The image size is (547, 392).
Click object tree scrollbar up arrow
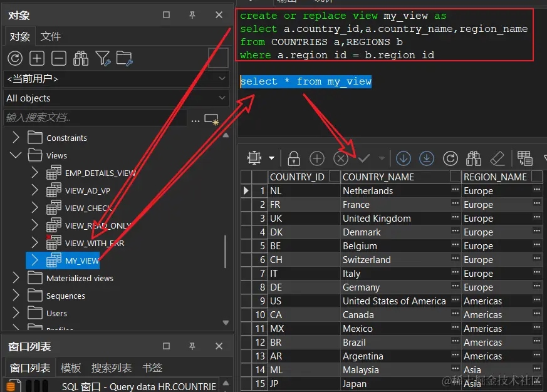pos(226,135)
